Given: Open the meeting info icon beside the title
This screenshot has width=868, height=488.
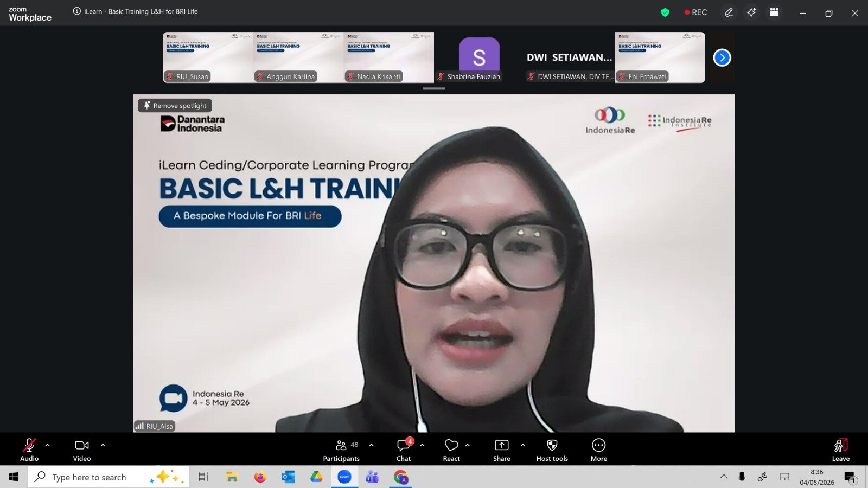Looking at the screenshot, I should [77, 11].
